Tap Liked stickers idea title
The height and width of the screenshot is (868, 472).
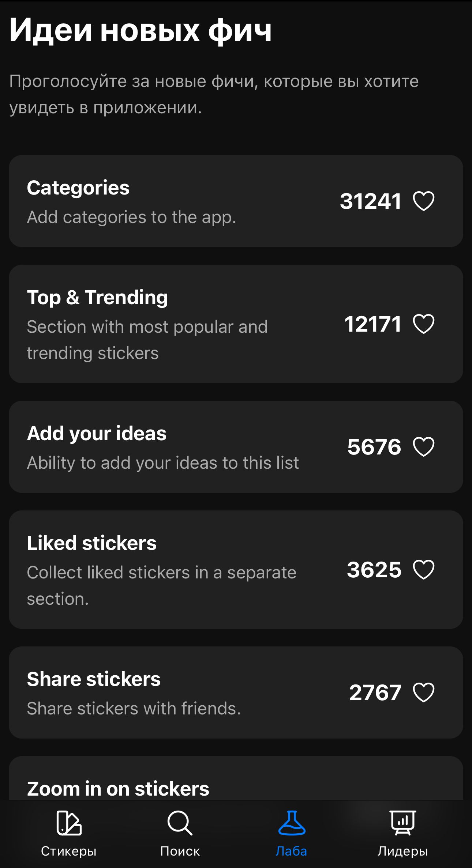click(x=91, y=543)
